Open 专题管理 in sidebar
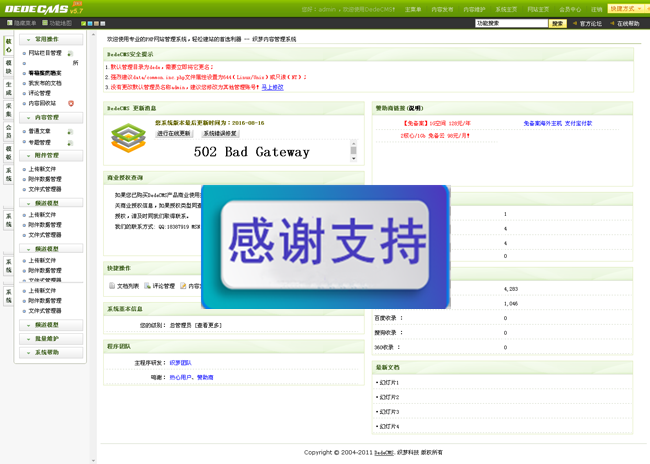Image resolution: width=650 pixels, height=464 pixels. point(39,143)
